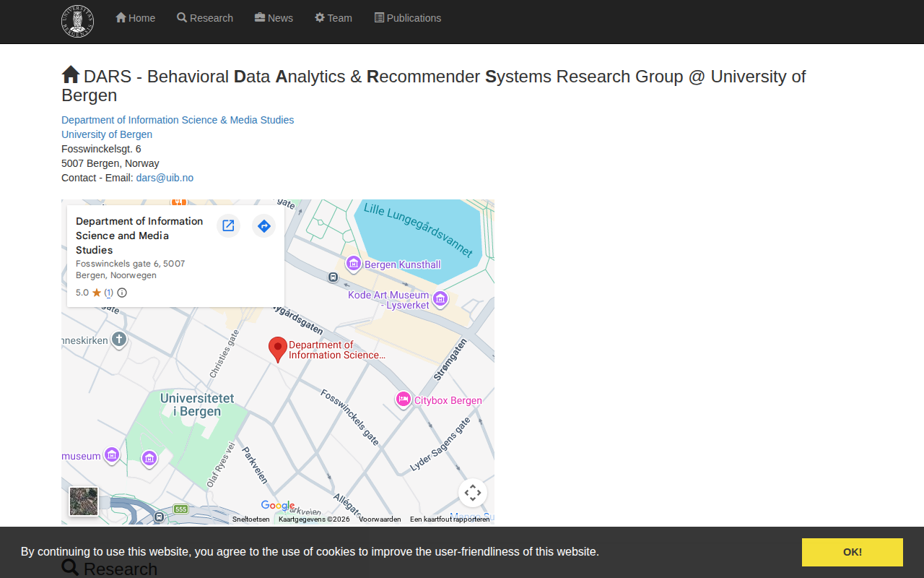This screenshot has width=924, height=578.
Task: Toggle map camera controls button
Action: (x=472, y=493)
